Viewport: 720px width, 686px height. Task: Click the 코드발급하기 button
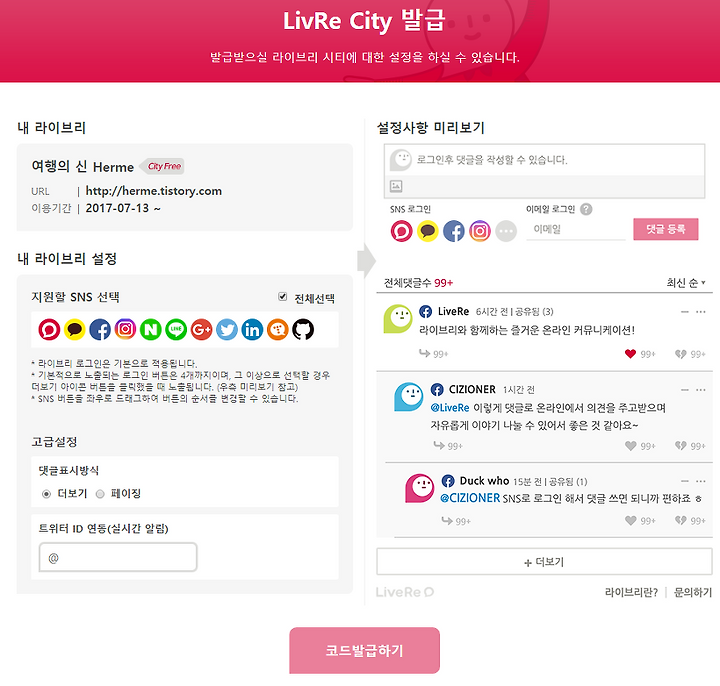365,650
